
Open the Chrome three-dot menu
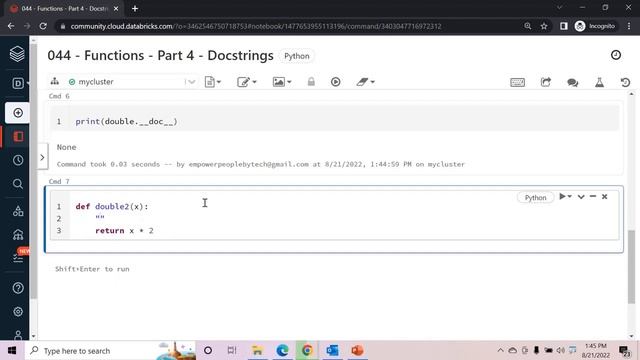(x=629, y=26)
